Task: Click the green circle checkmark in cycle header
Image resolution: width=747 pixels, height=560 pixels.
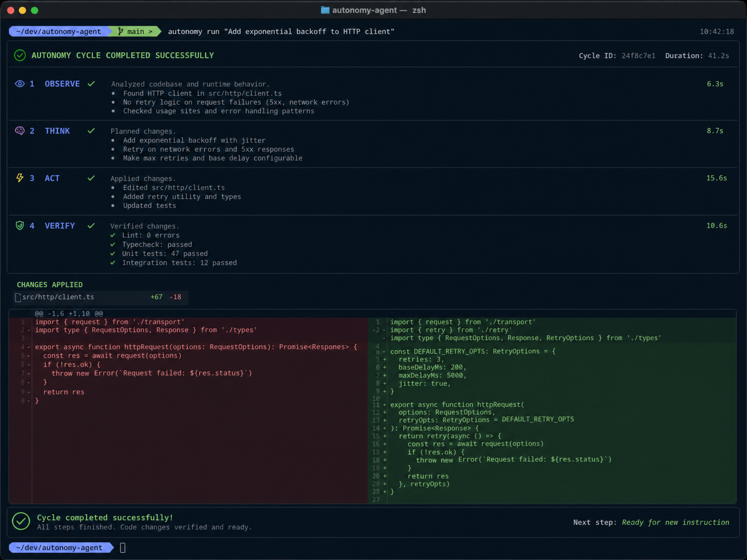Action: click(x=20, y=55)
